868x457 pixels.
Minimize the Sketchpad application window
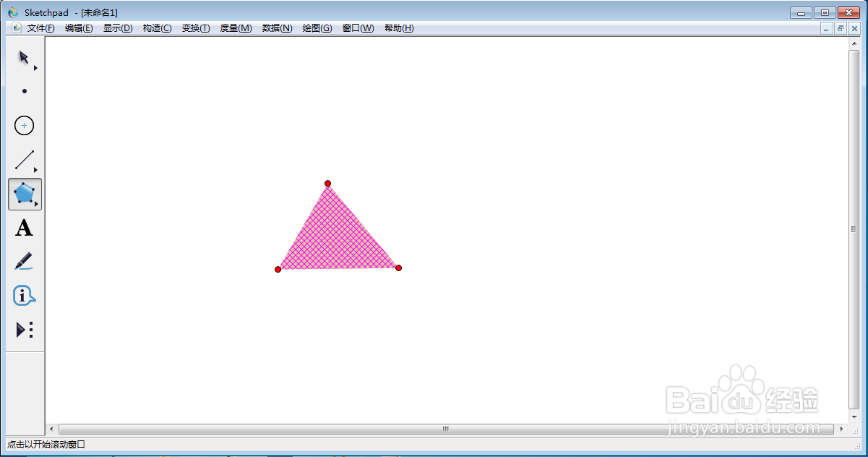(801, 12)
